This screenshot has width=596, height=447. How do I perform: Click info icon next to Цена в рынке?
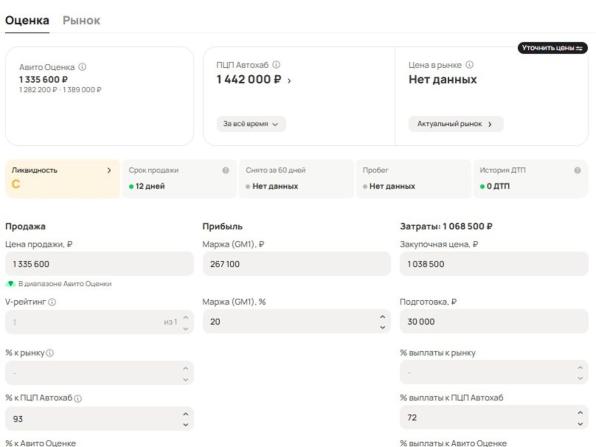click(469, 65)
